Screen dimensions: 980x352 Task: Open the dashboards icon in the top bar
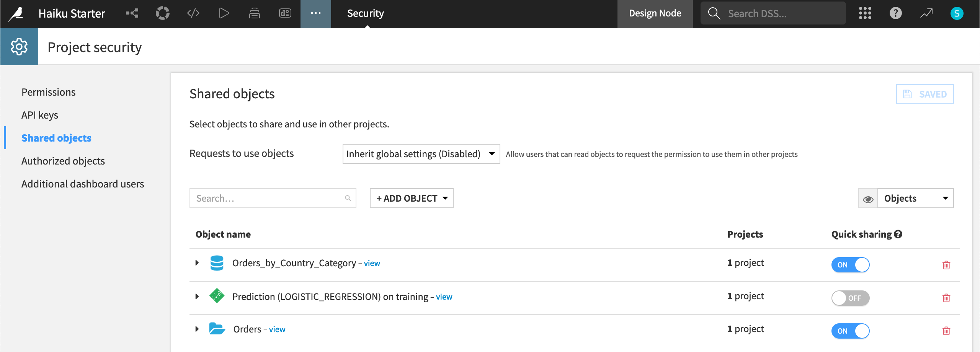pos(285,13)
